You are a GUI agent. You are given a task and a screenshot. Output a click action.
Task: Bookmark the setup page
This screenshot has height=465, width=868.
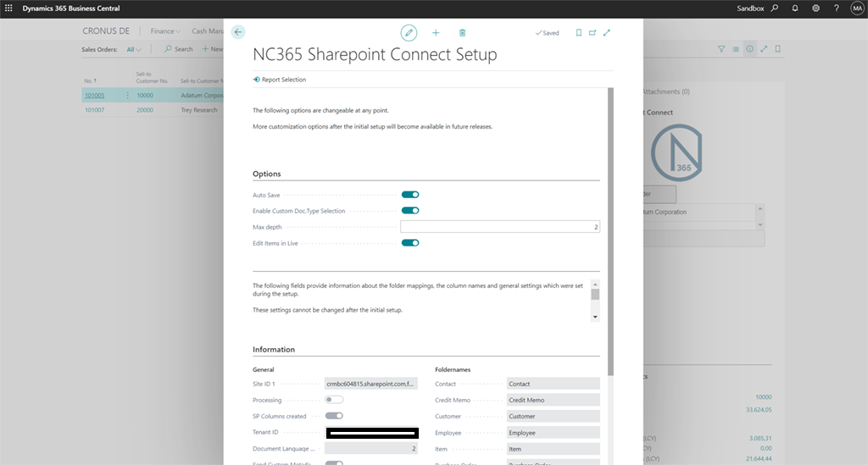pyautogui.click(x=578, y=33)
